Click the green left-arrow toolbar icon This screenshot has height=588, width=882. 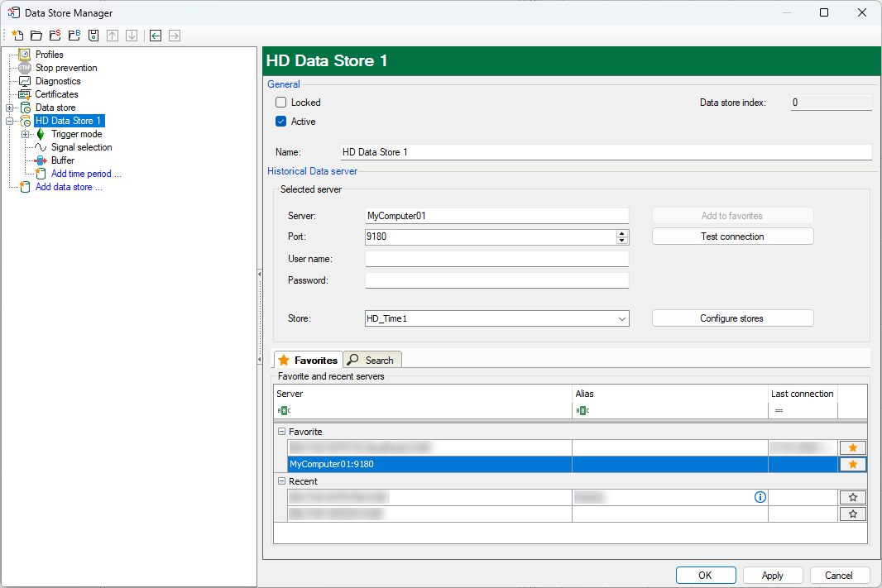click(155, 36)
